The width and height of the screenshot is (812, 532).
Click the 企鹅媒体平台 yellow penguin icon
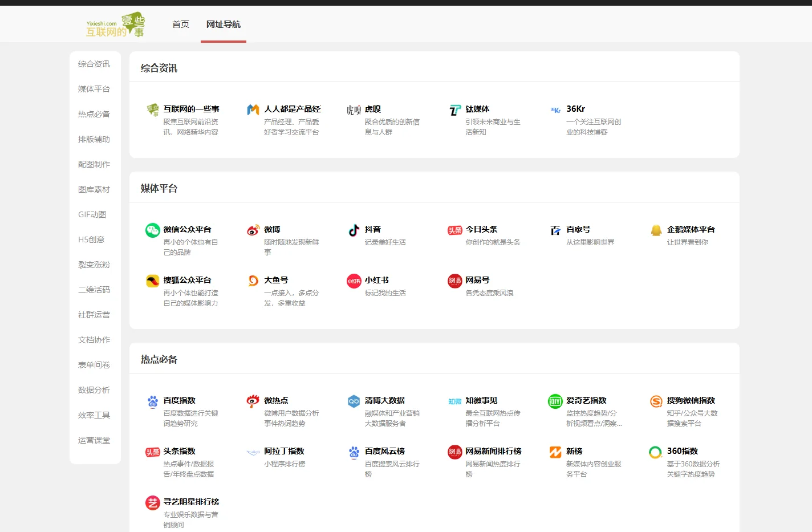pos(656,230)
